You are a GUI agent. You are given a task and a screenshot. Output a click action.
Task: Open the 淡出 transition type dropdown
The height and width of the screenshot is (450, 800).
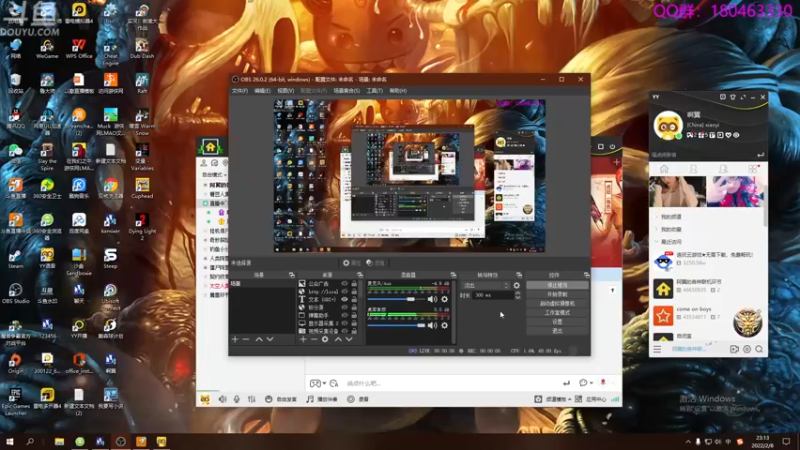coord(485,286)
